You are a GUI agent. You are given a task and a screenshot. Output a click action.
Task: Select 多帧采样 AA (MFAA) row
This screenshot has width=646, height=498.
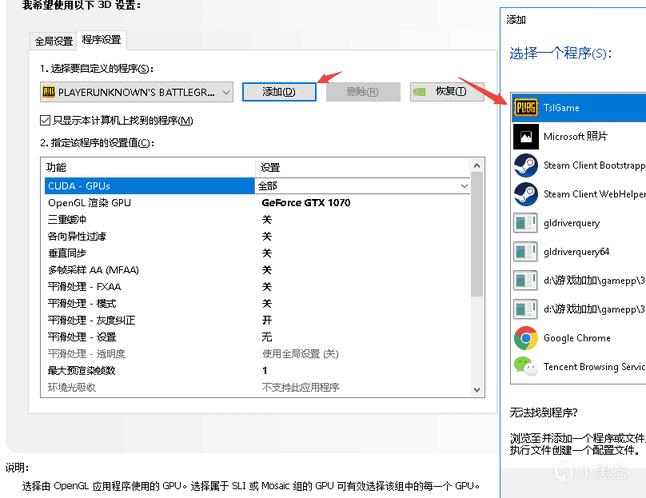pyautogui.click(x=257, y=270)
